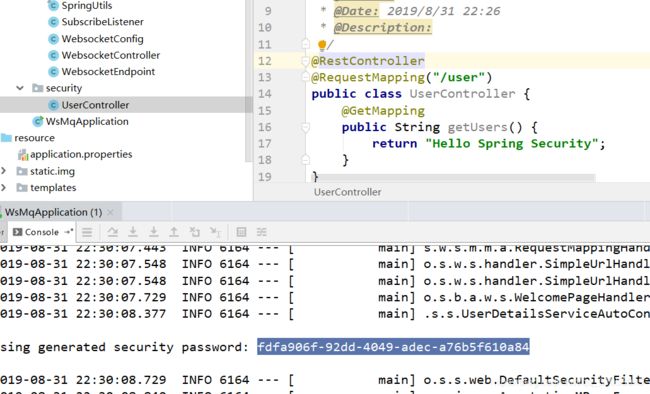Click the Run to Cursor icon
This screenshot has height=394, width=650.
pyautogui.click(x=215, y=232)
